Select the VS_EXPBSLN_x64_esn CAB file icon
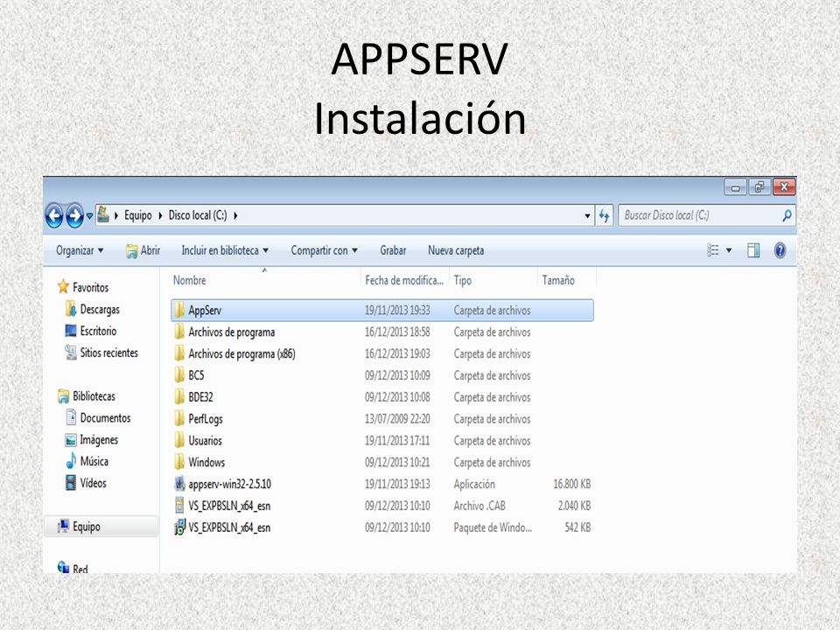The height and width of the screenshot is (630, 840). [x=180, y=505]
